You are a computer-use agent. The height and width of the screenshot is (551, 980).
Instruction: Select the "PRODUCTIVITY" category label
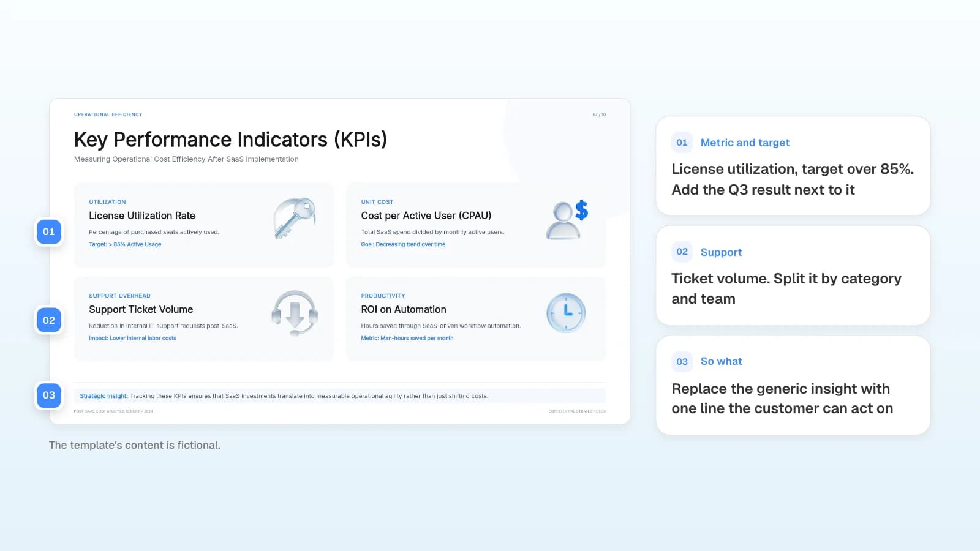[383, 296]
